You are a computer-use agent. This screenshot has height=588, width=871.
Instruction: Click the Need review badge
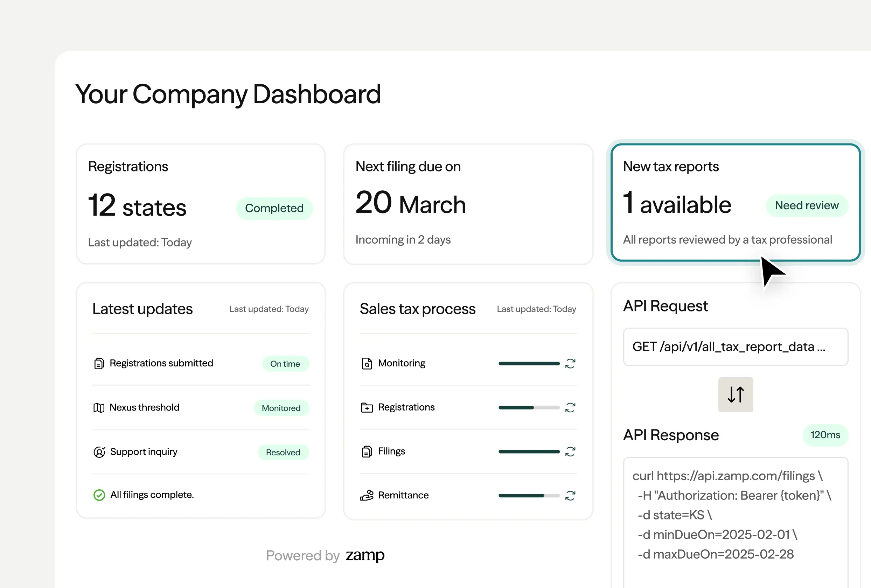pos(807,205)
